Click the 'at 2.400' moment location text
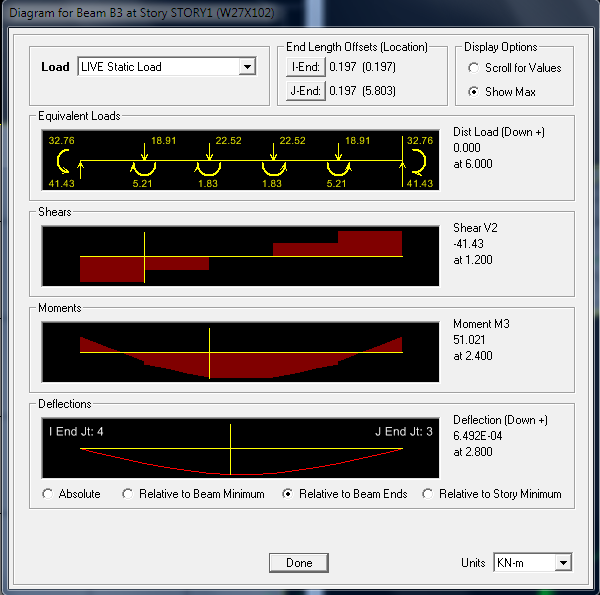 click(x=473, y=356)
